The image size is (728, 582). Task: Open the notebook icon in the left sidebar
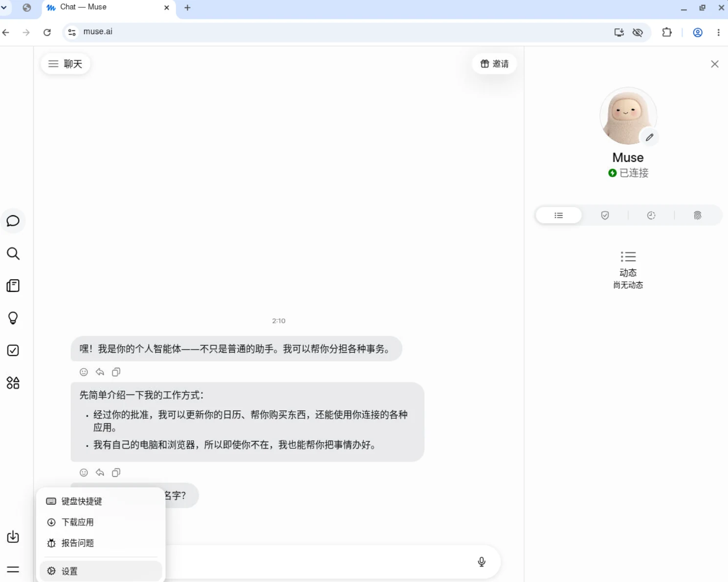[x=13, y=286]
